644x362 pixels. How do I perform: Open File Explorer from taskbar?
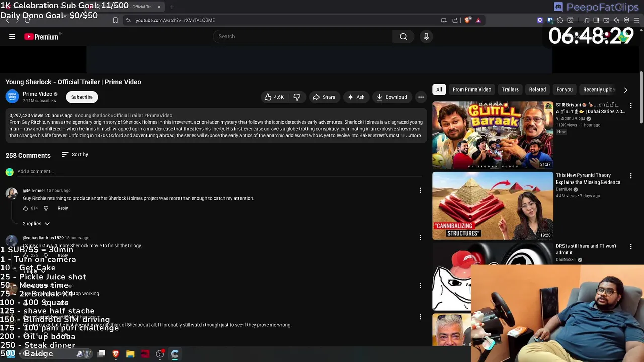click(x=130, y=354)
